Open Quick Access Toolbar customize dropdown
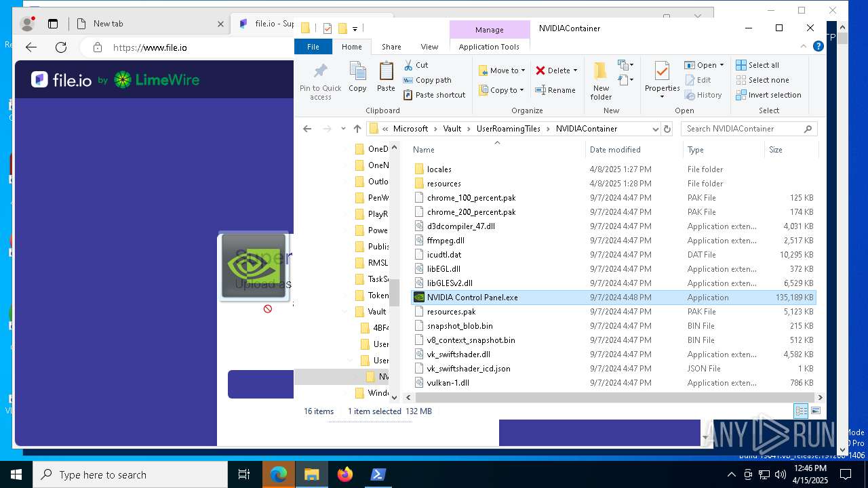Screen dimensions: 868x488 (x=355, y=28)
